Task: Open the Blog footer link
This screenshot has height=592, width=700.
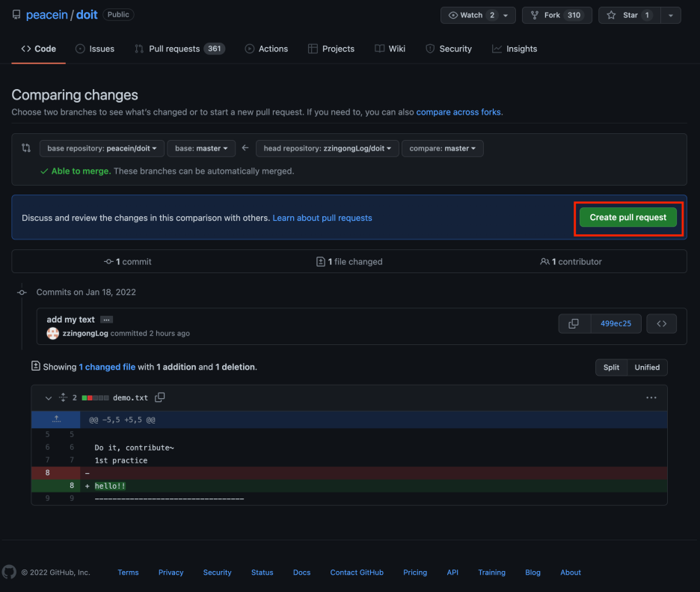Action: coord(532,573)
